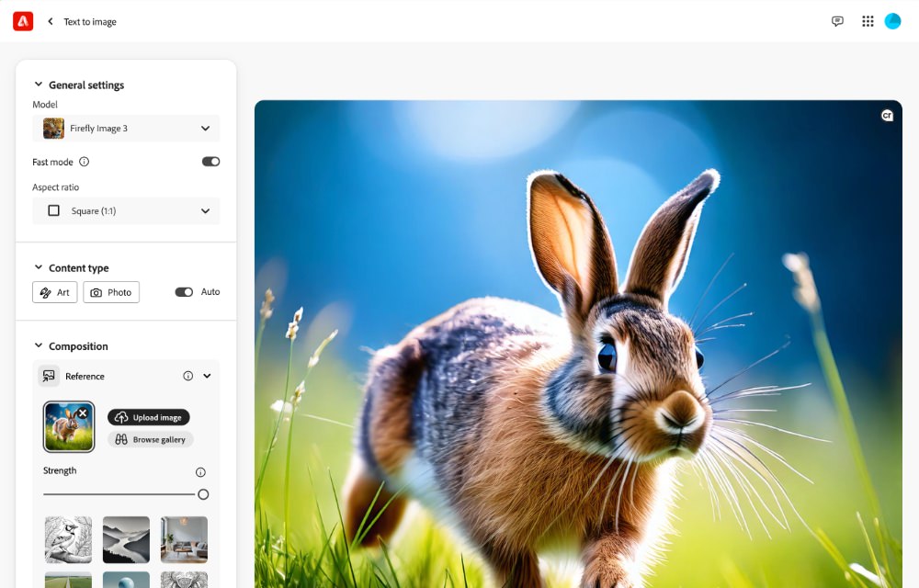This screenshot has height=588, width=919.
Task: Go back using the back arrow
Action: pos(51,21)
